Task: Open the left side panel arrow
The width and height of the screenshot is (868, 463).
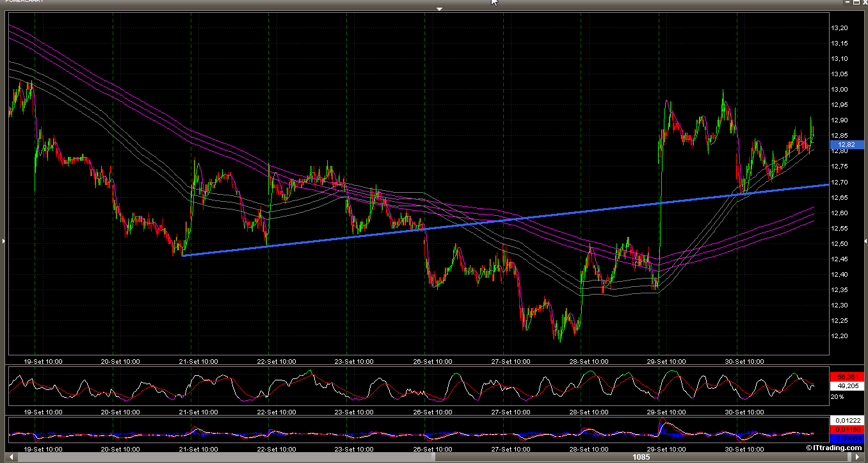Action: click(3, 241)
